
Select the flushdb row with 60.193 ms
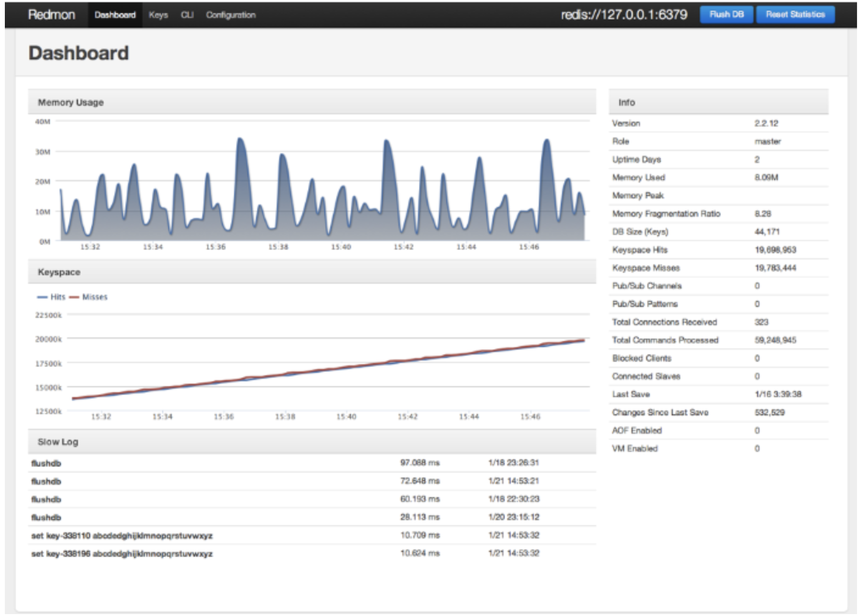(312, 499)
